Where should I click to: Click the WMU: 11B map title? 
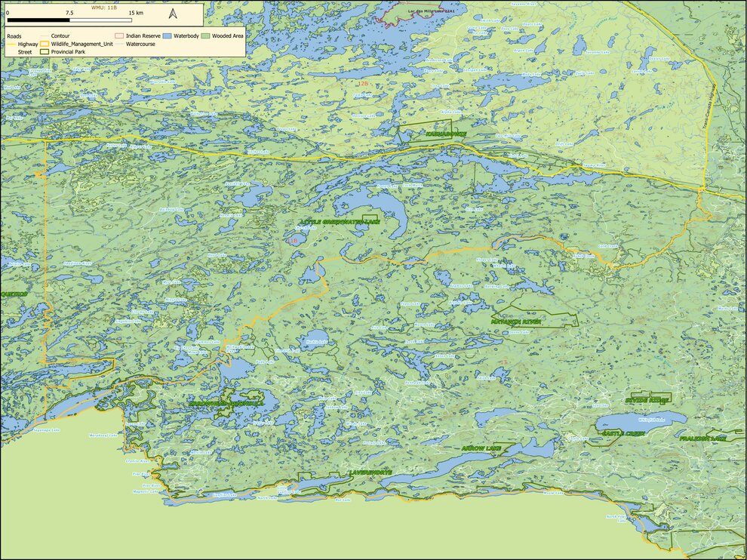105,8
